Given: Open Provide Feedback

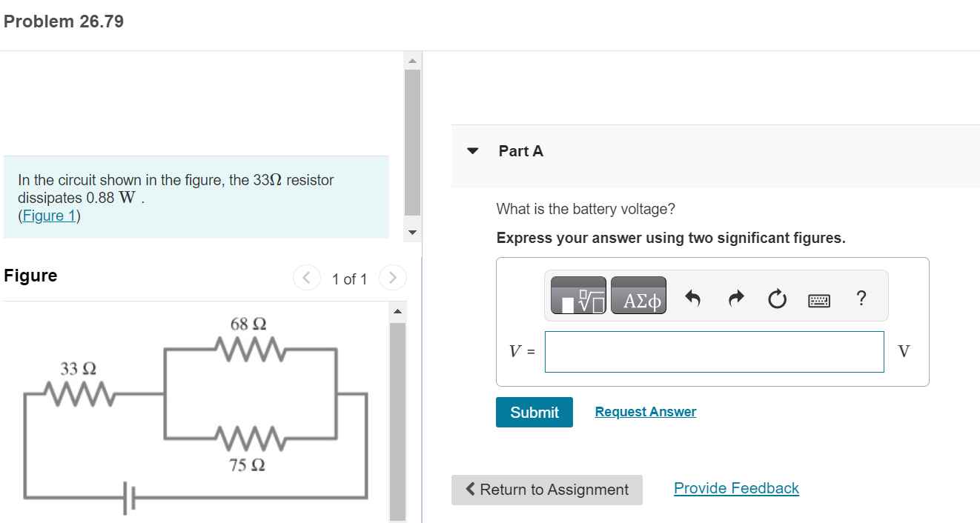Looking at the screenshot, I should (736, 487).
